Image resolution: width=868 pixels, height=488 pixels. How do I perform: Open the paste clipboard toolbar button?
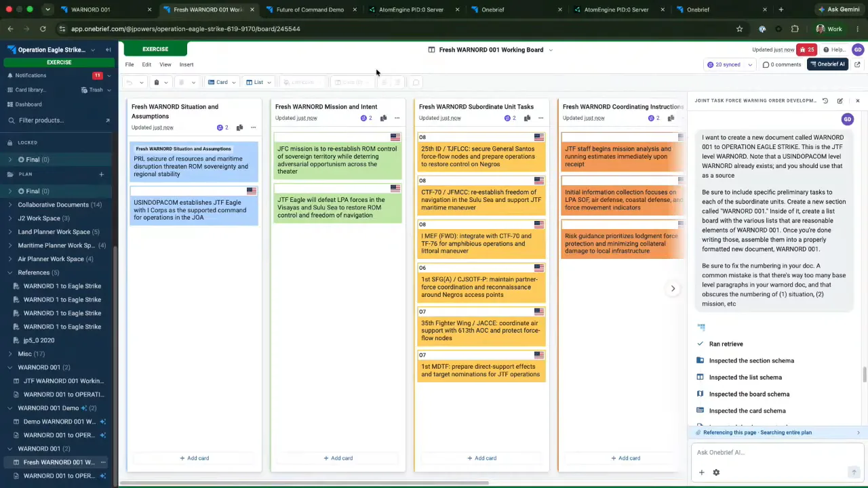pyautogui.click(x=157, y=83)
